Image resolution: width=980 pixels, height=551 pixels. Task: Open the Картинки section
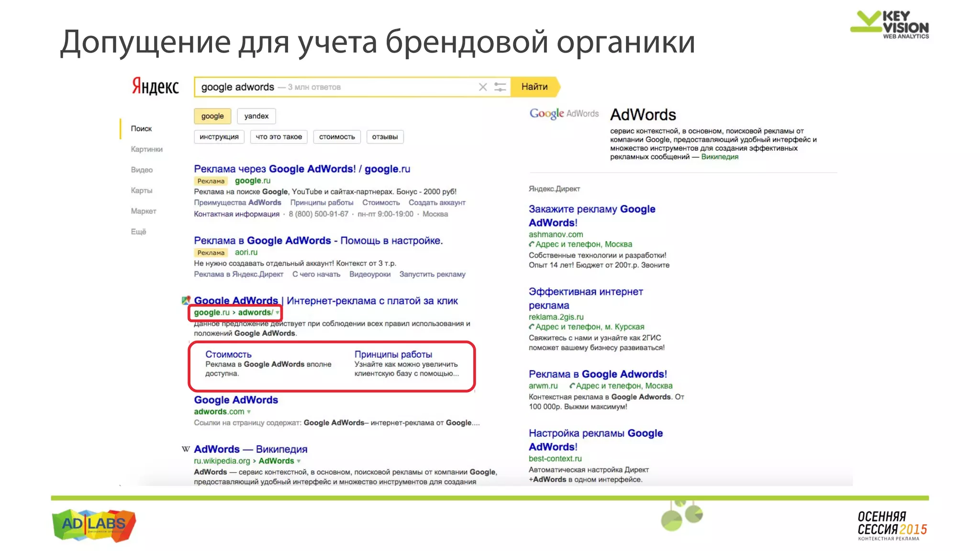coord(147,149)
